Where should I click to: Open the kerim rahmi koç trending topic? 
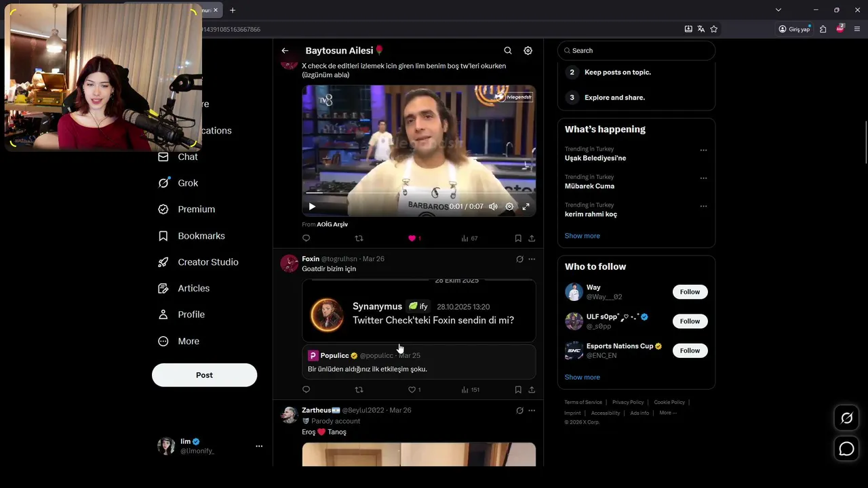(591, 214)
